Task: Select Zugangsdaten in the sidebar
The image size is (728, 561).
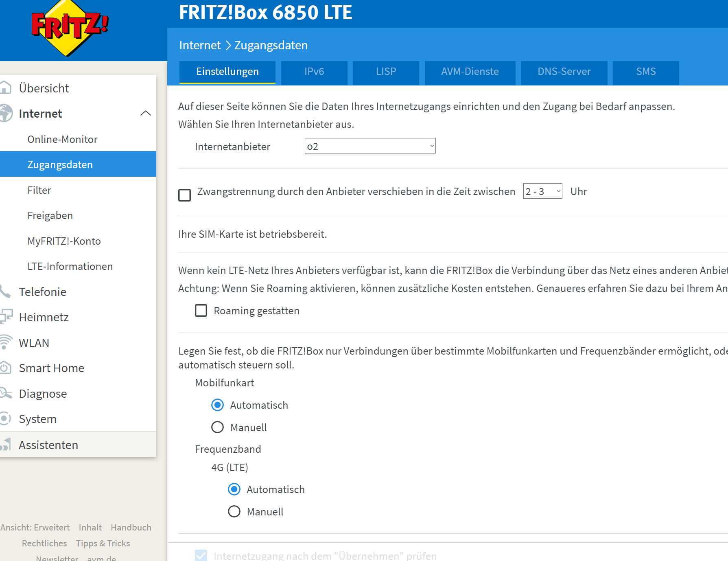Action: click(78, 164)
